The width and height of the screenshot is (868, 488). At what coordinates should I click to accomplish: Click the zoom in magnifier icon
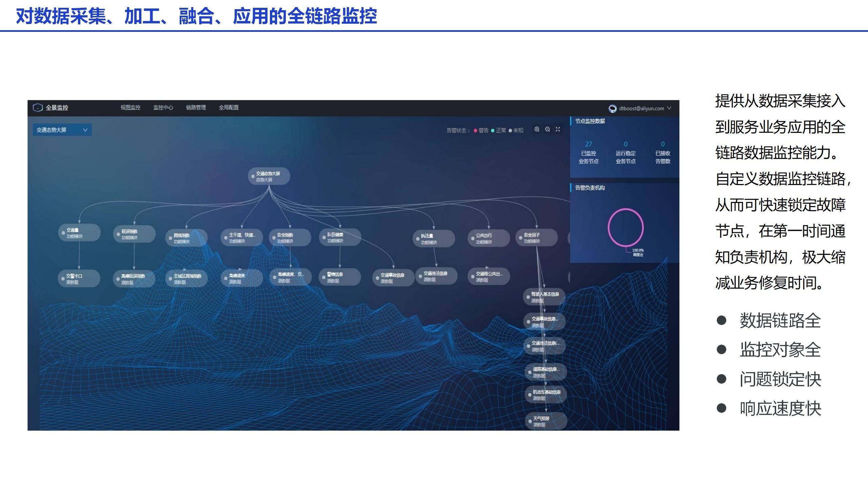click(537, 129)
